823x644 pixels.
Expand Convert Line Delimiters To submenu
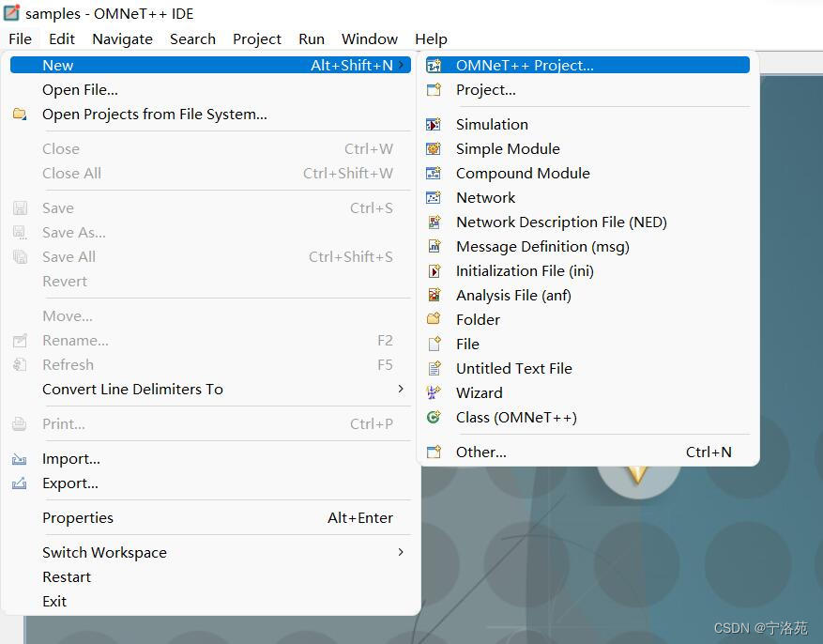click(x=401, y=389)
